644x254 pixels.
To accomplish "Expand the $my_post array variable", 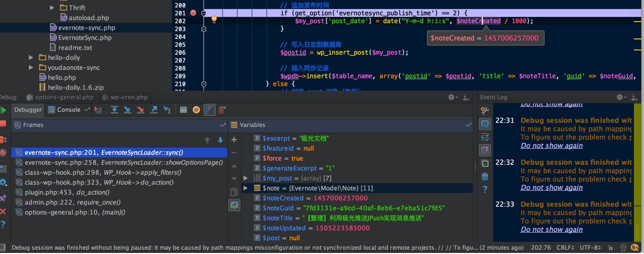I will [245, 178].
